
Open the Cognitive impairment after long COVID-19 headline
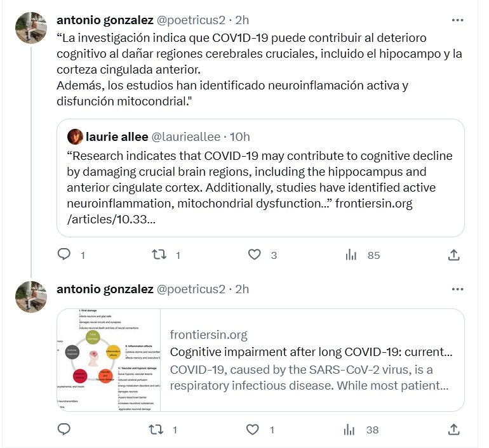pyautogui.click(x=311, y=352)
